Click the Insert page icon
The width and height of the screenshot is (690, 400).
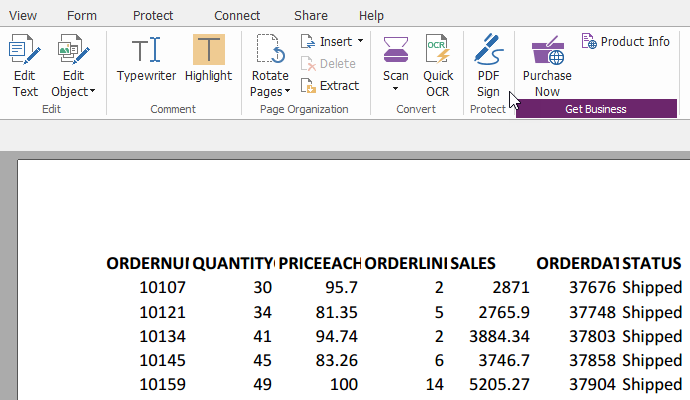click(x=308, y=41)
